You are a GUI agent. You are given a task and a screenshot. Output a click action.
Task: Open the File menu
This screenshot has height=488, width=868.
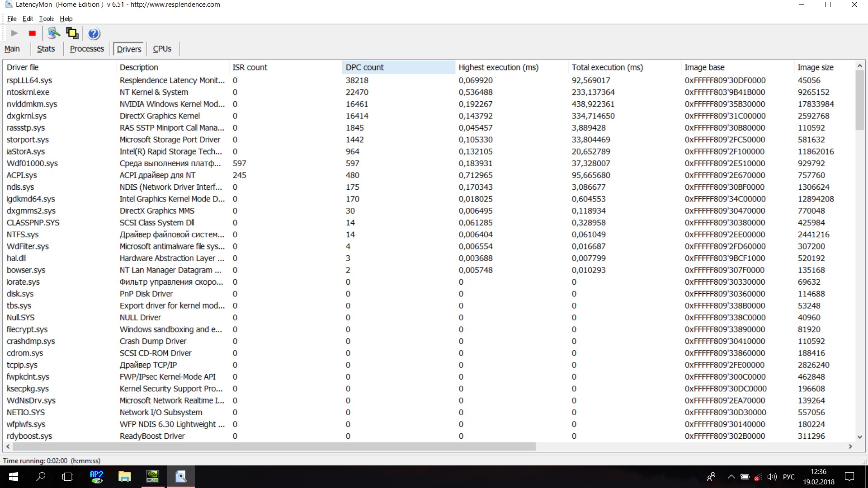12,19
